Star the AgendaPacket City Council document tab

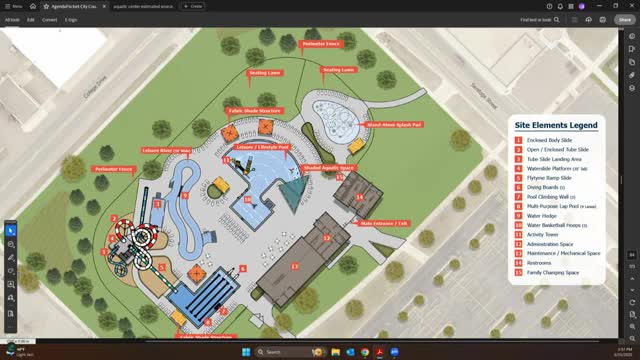(x=46, y=7)
